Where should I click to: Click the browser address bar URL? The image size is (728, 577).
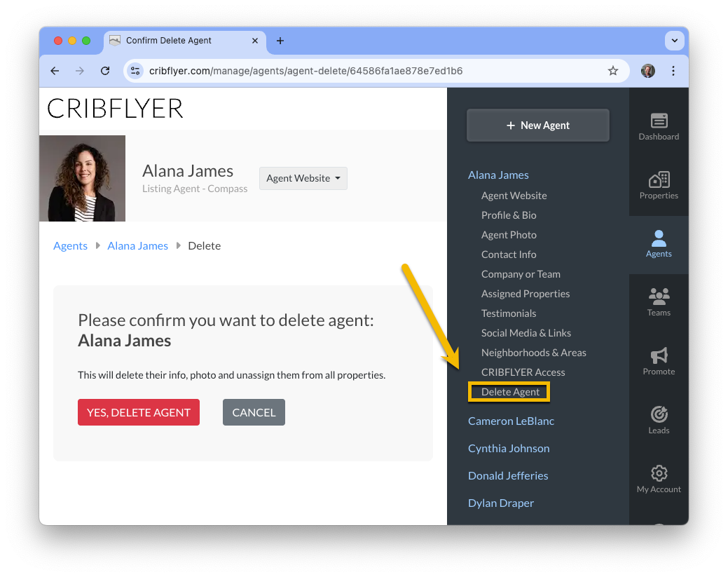tap(305, 71)
